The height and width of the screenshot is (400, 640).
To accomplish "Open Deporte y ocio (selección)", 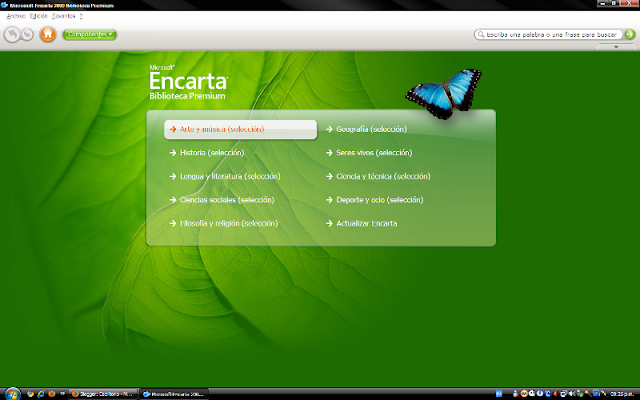I will pos(375,200).
